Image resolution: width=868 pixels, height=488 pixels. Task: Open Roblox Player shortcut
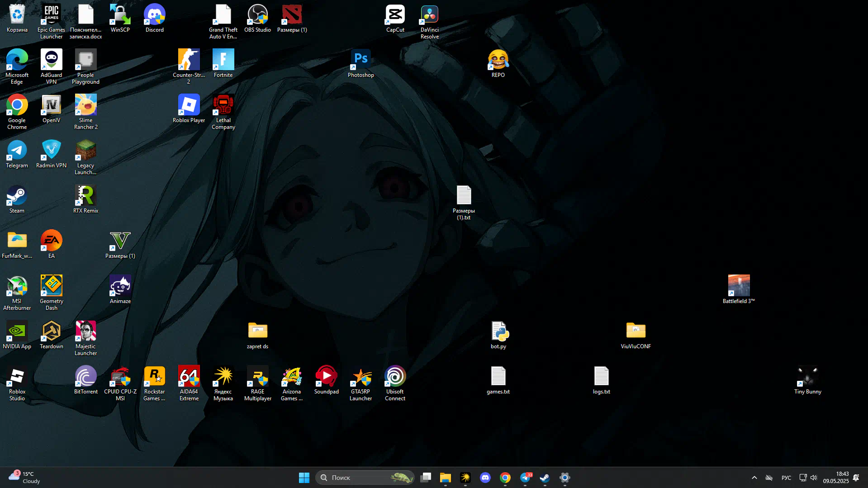[x=189, y=109]
